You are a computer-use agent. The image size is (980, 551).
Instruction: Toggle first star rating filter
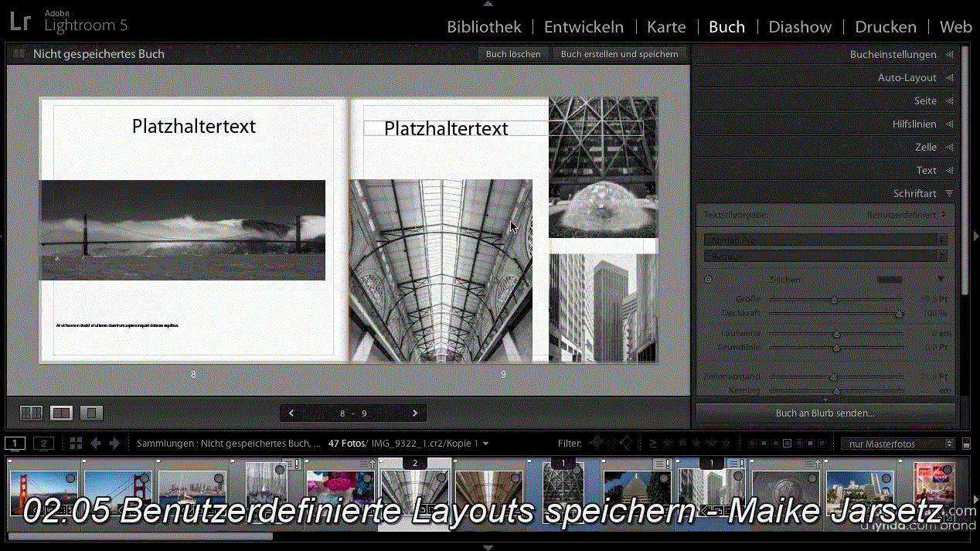tap(669, 444)
